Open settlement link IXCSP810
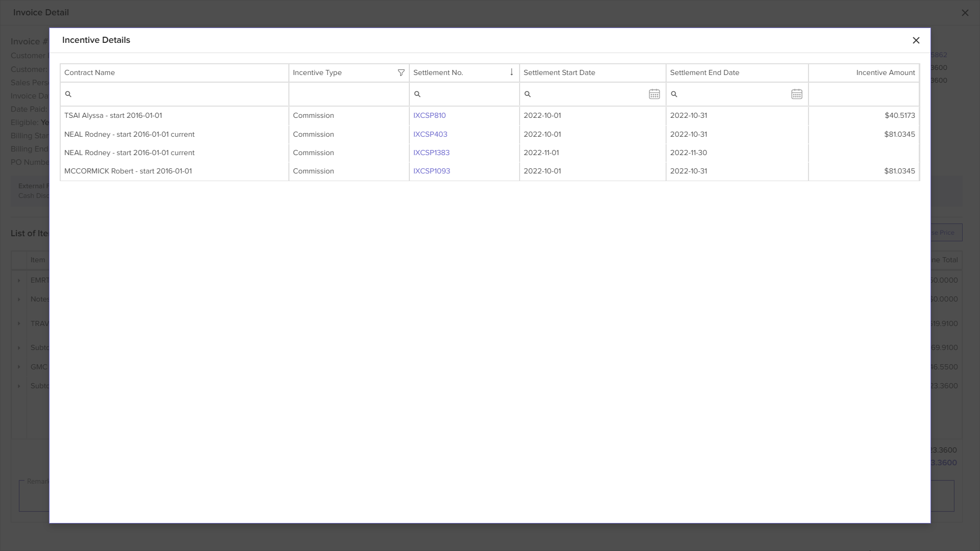The height and width of the screenshot is (551, 980). point(429,116)
